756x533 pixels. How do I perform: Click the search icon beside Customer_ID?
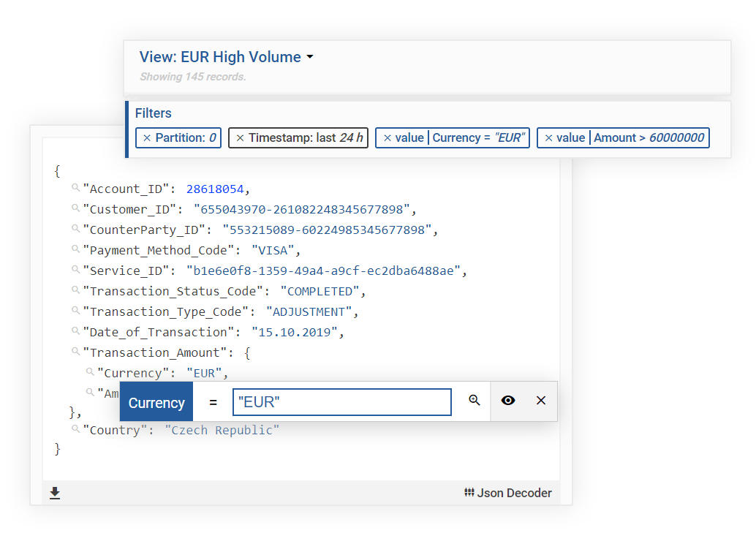pos(76,208)
